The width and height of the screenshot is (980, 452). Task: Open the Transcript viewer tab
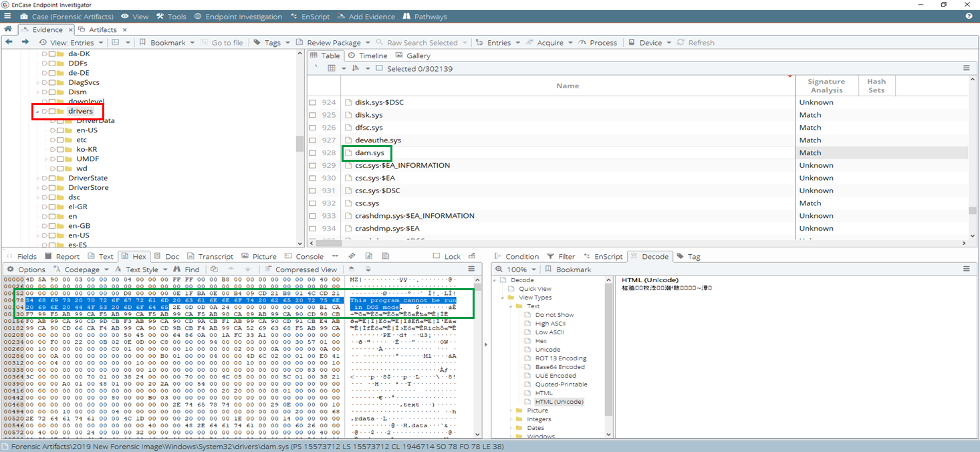211,256
